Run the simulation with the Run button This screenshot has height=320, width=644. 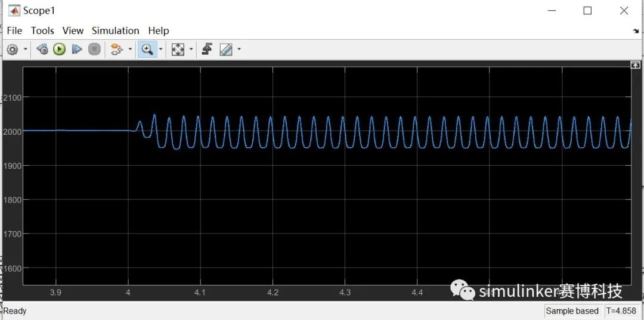click(59, 49)
